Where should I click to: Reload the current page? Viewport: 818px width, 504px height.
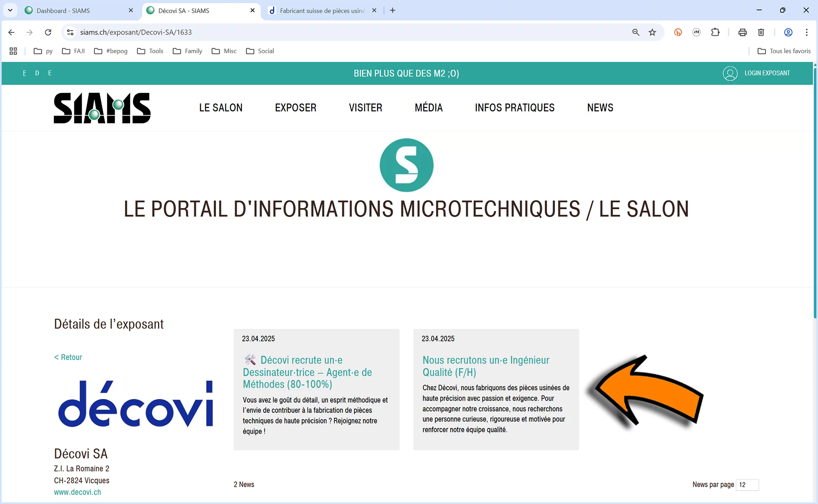point(48,32)
